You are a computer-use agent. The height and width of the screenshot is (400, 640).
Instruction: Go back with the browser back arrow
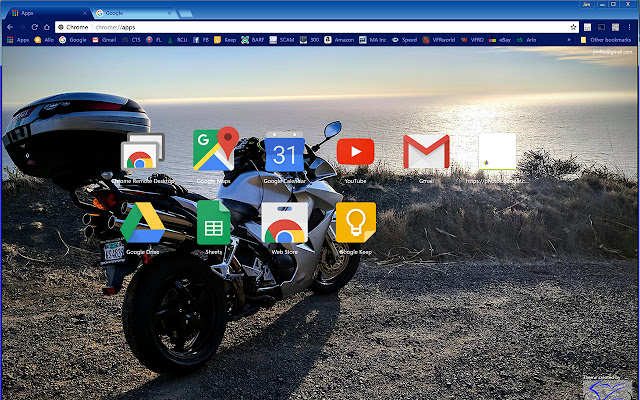point(10,27)
